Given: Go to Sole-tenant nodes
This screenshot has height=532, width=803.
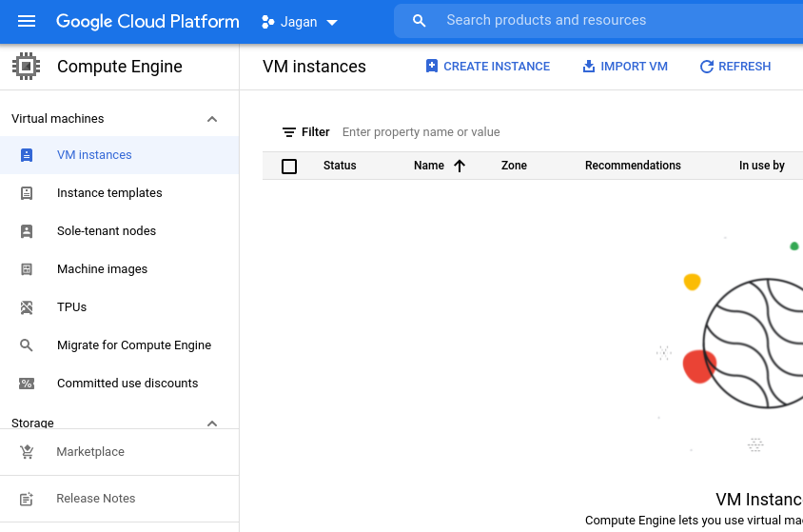Looking at the screenshot, I should pos(107,231).
